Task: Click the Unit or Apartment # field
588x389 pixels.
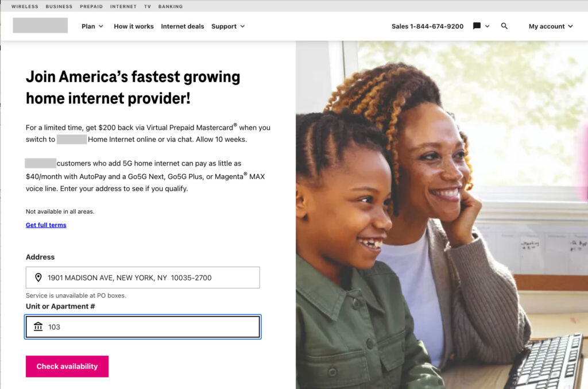Action: click(x=143, y=327)
